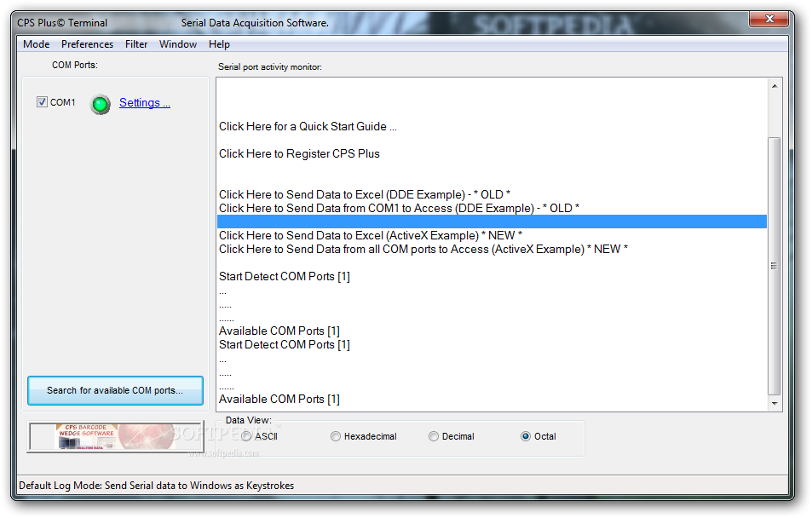
Task: Click the second 'Start Detect COM Ports [1]' line
Action: tap(285, 344)
